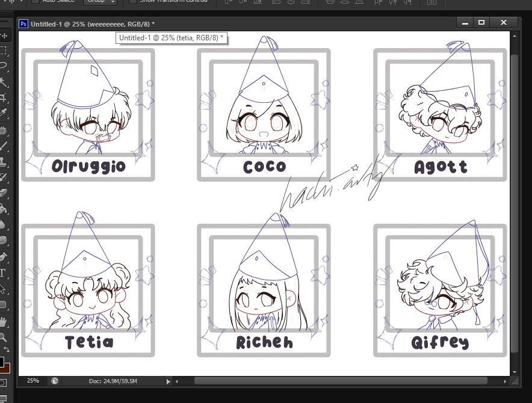Select the Magic Wand tool
Screen dimensions: 532x403
4,81
